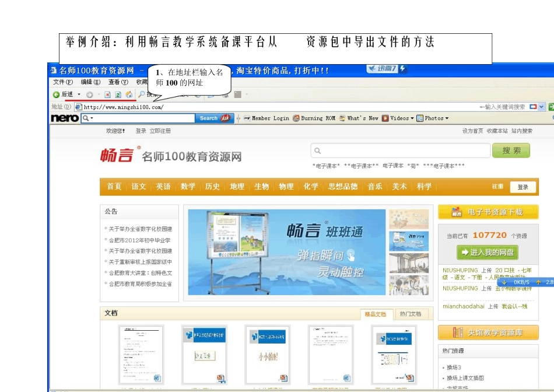The width and height of the screenshot is (554, 392).
Task: Click the 畅言班班通 main banner image
Action: point(286,252)
